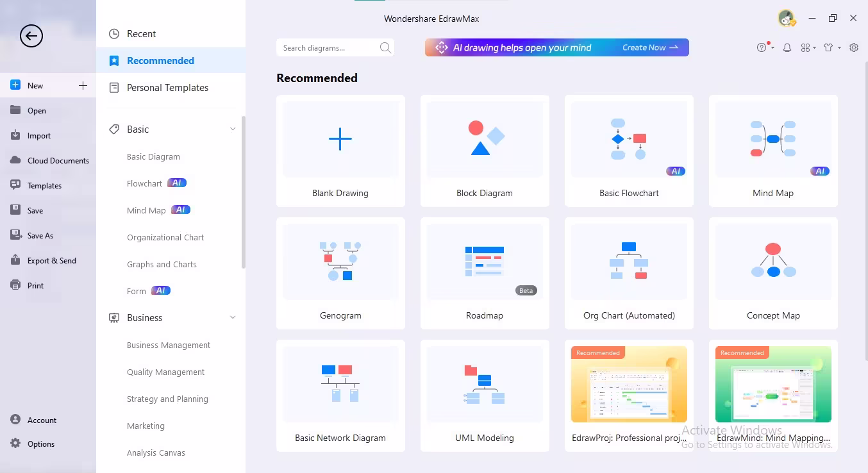Image resolution: width=868 pixels, height=473 pixels.
Task: Click the Recent clock icon
Action: coord(114,34)
